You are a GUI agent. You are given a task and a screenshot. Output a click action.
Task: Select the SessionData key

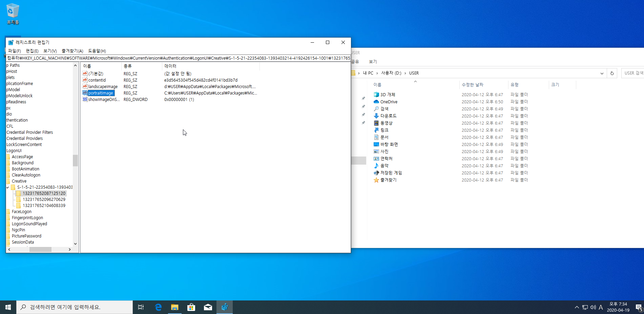[23, 242]
